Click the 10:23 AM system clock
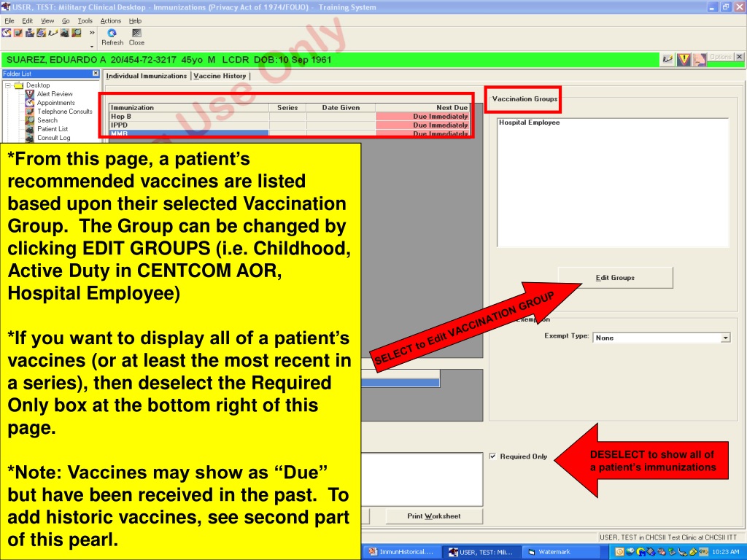747x560 pixels. click(x=726, y=552)
